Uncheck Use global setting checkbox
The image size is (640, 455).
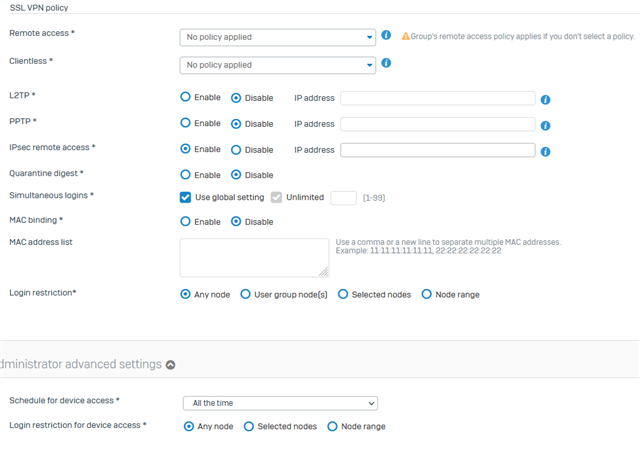[x=186, y=197]
